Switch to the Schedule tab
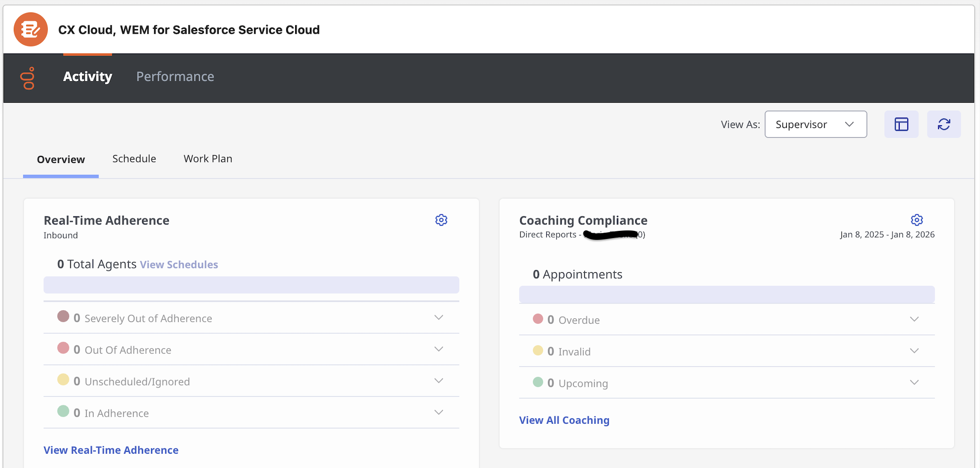This screenshot has height=468, width=980. pyautogui.click(x=134, y=159)
